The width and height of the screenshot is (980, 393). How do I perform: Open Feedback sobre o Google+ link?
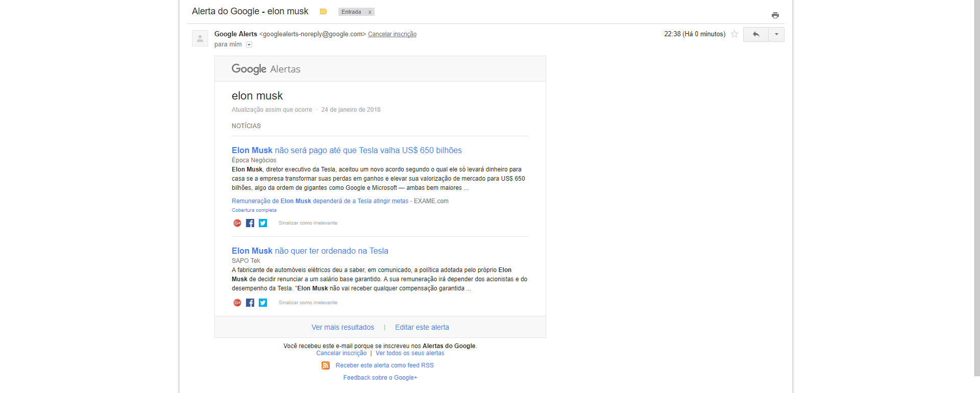click(x=380, y=378)
